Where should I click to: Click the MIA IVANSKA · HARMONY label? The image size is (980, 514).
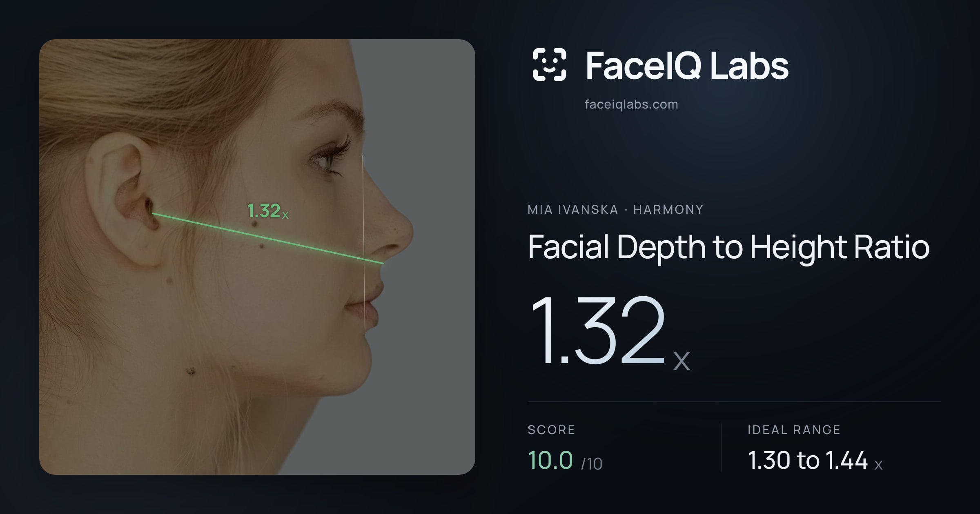[x=615, y=209]
